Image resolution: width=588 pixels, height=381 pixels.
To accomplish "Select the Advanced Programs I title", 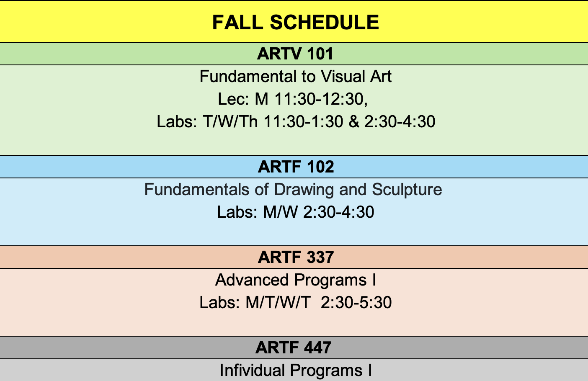I will click(295, 280).
